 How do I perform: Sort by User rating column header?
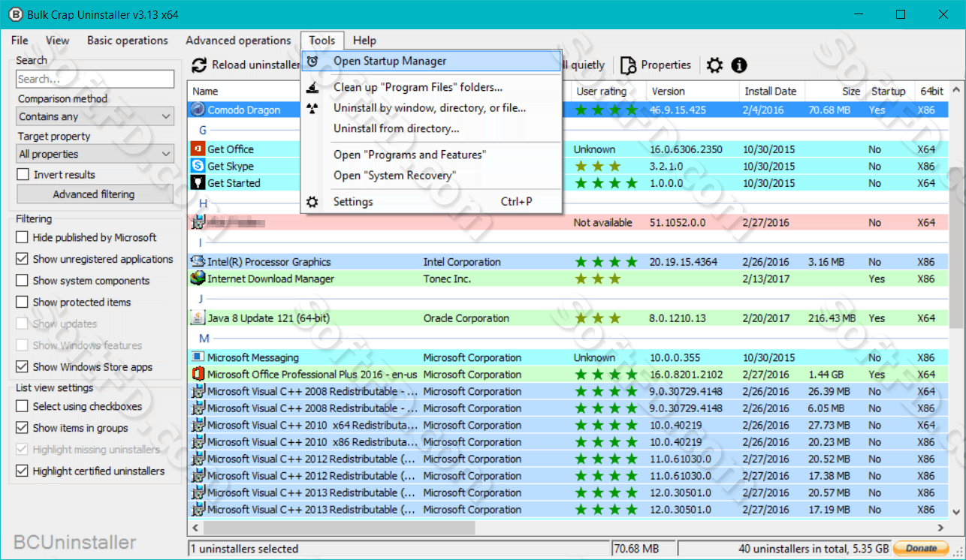(601, 92)
